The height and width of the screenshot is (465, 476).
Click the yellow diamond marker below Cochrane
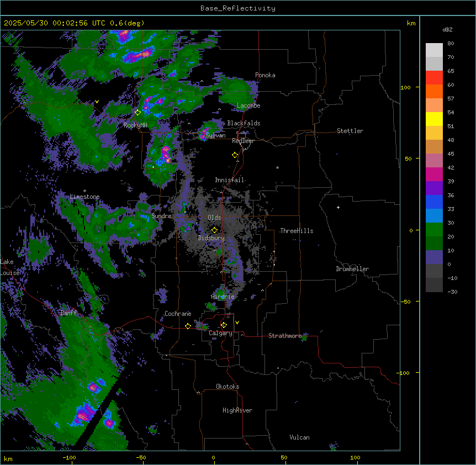(188, 326)
